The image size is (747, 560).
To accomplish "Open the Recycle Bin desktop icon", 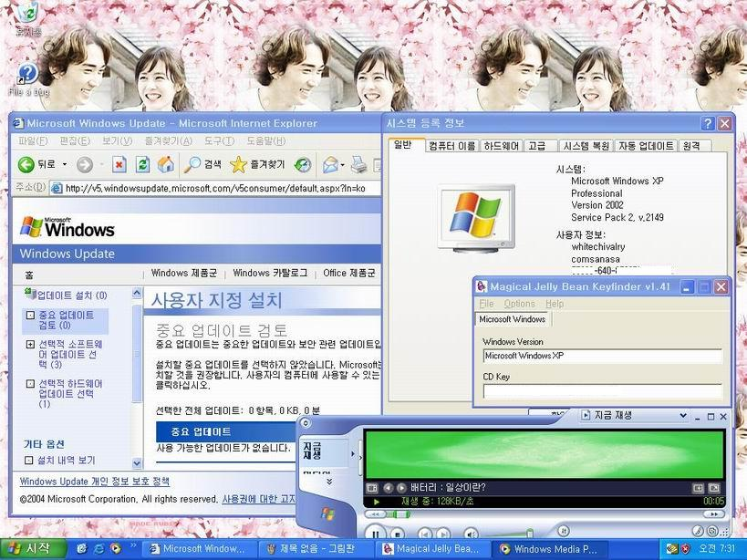I will pyautogui.click(x=27, y=18).
